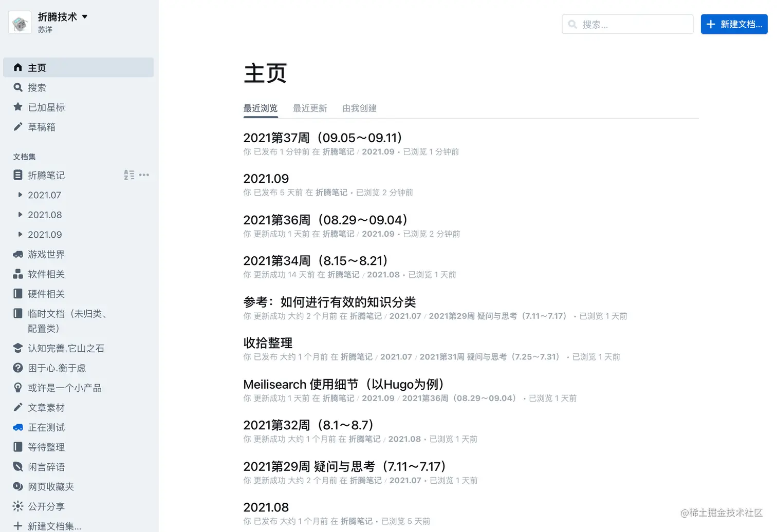Click the 文章素材 pencil icon
Image resolution: width=777 pixels, height=532 pixels.
click(18, 407)
